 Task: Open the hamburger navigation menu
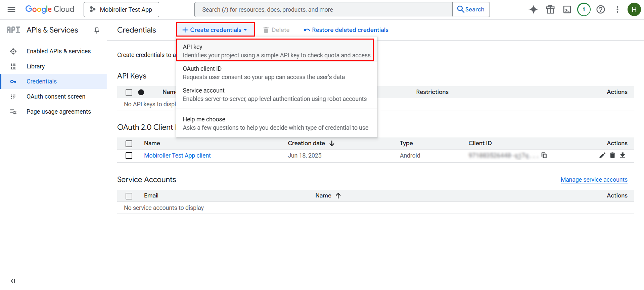(11, 9)
